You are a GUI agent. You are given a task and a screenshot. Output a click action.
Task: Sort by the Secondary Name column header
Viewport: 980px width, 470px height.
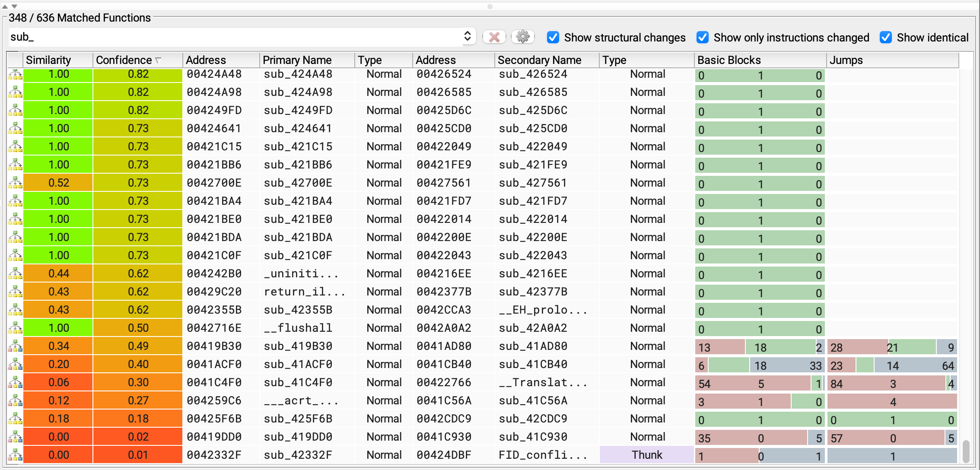(x=547, y=60)
